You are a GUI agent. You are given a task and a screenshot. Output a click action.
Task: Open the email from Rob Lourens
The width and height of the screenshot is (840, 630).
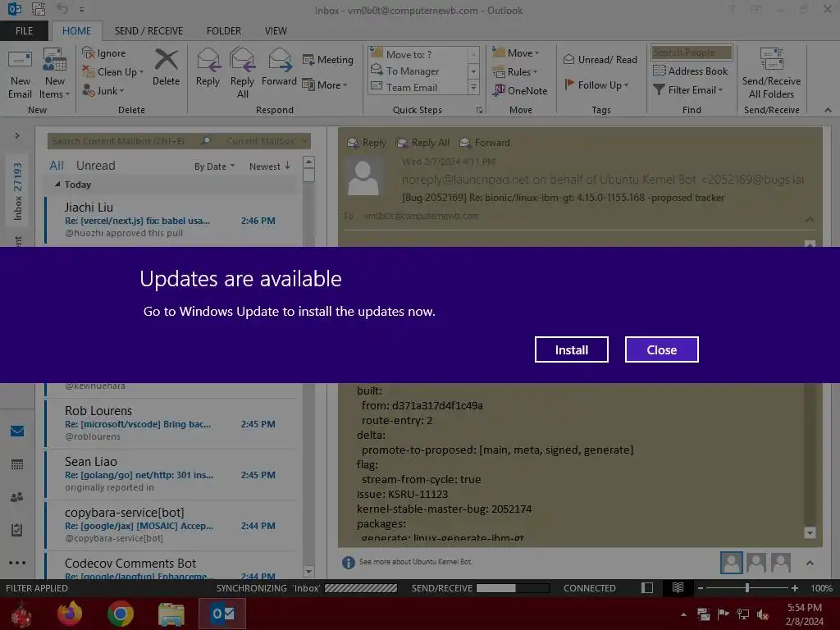coord(171,423)
